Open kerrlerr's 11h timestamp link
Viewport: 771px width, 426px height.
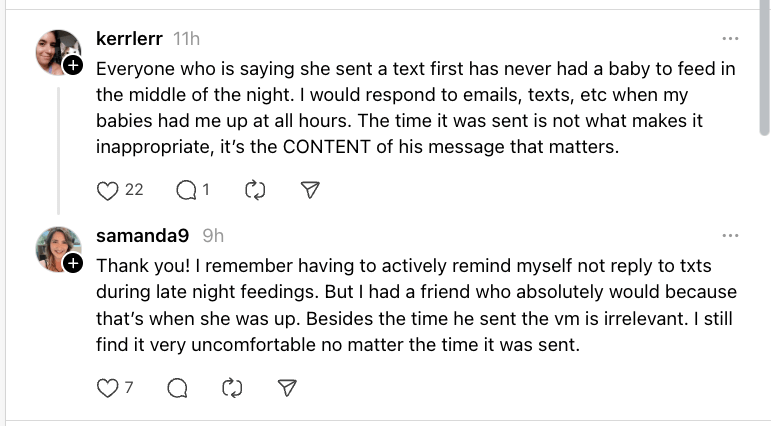point(187,39)
